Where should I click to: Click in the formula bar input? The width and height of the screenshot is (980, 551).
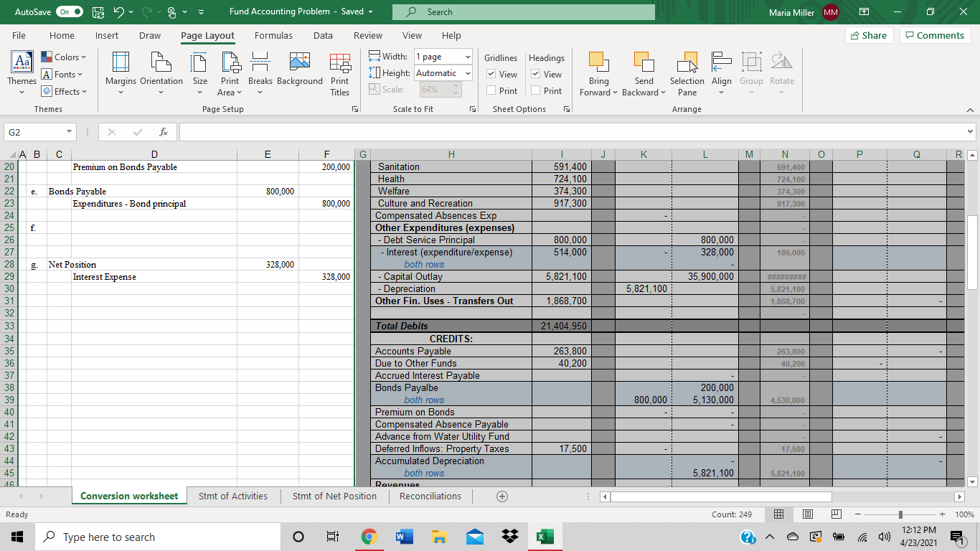click(572, 132)
